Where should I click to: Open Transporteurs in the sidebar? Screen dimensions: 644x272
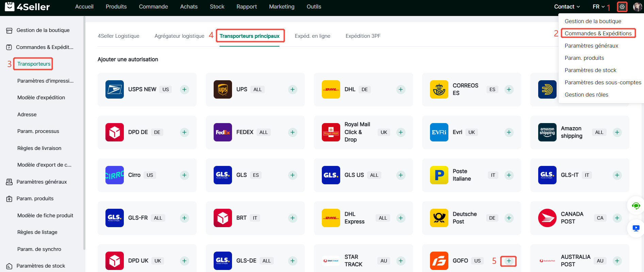34,64
